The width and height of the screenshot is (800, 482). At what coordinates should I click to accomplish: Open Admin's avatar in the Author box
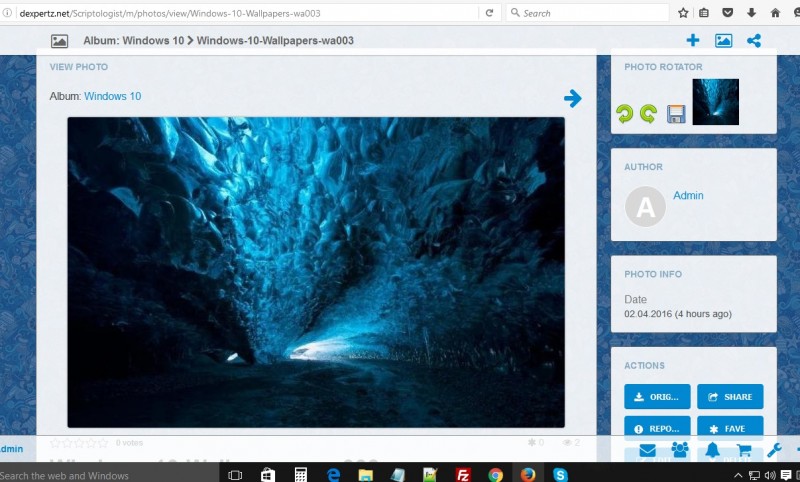(x=645, y=207)
